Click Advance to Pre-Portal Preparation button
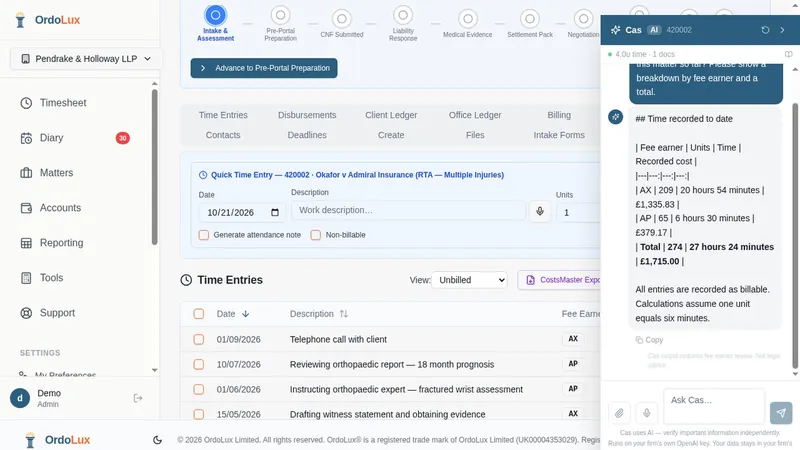 264,68
